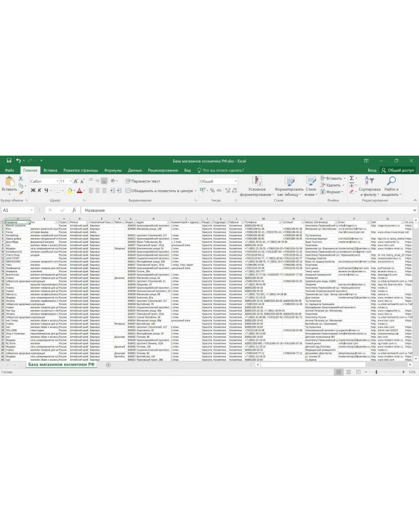
Task: Open Условное форматирование
Action: 257,187
